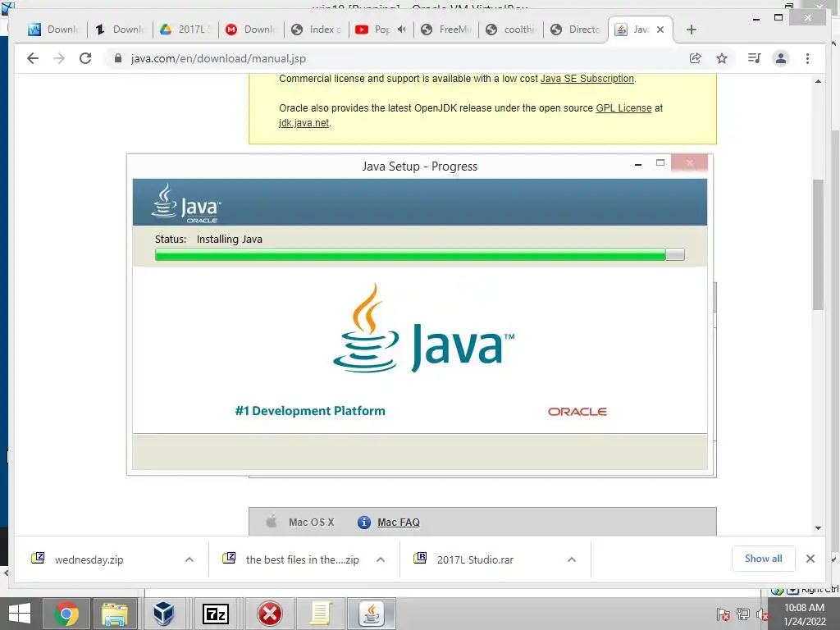Open the notepad scroll icon in taskbar
The width and height of the screenshot is (840, 630).
(321, 614)
